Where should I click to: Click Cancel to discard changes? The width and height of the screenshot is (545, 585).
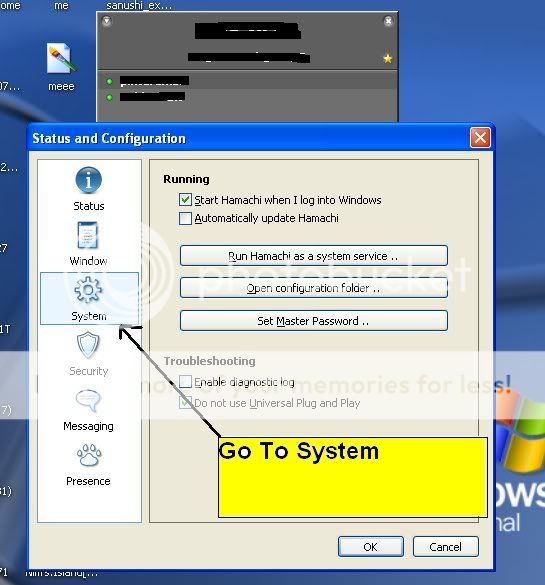pos(445,547)
